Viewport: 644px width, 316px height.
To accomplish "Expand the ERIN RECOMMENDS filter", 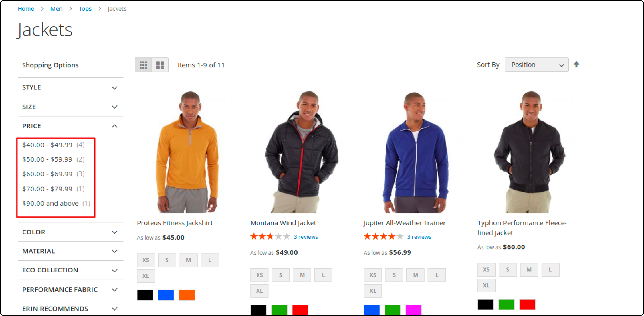I will 69,309.
